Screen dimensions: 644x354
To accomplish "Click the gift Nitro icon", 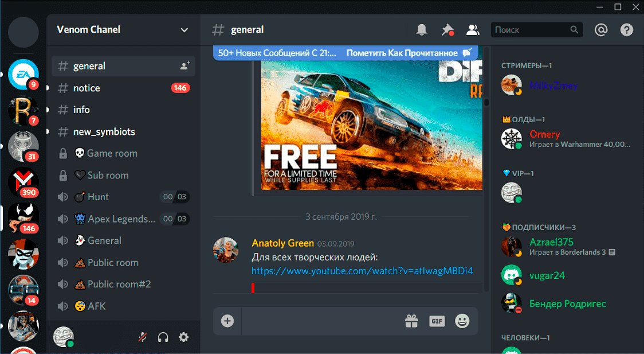I will pyautogui.click(x=411, y=321).
